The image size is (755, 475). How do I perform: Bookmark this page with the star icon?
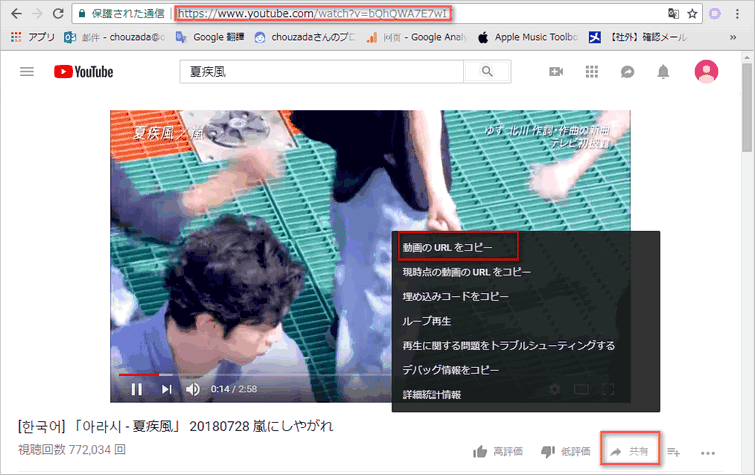click(692, 13)
